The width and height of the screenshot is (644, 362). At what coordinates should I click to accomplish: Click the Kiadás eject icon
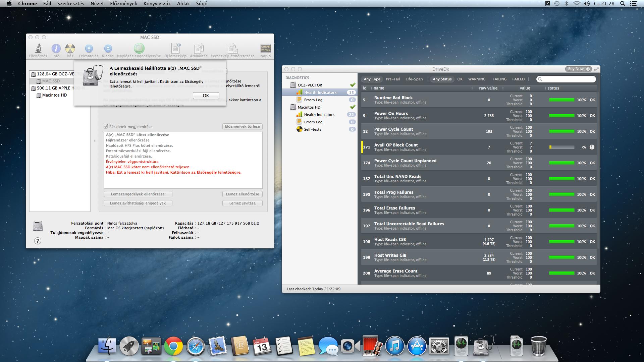108,49
